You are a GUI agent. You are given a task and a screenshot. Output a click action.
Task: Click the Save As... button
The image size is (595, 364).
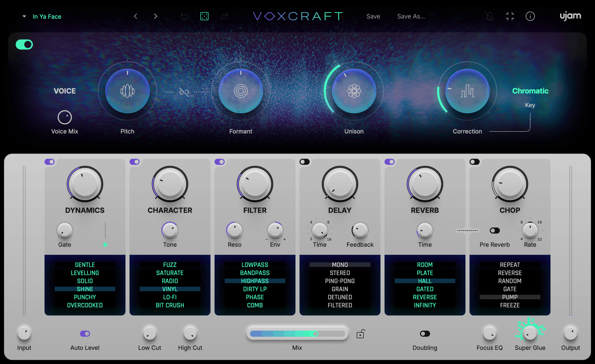point(411,16)
